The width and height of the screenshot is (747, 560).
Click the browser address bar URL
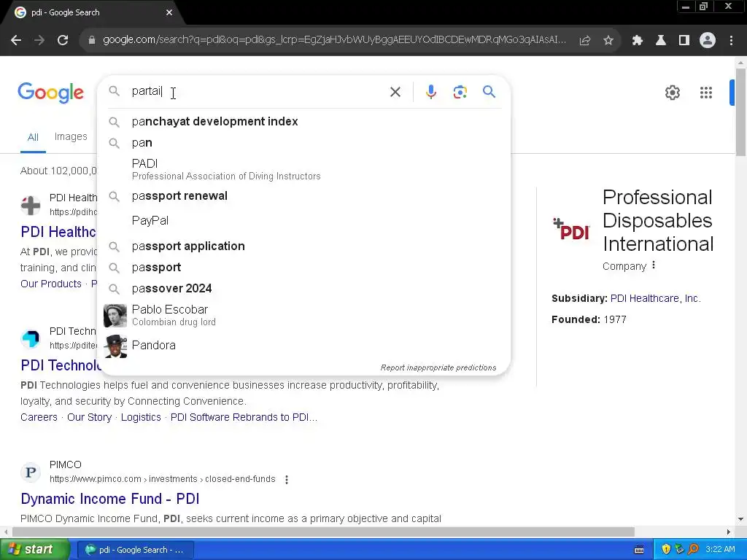334,40
